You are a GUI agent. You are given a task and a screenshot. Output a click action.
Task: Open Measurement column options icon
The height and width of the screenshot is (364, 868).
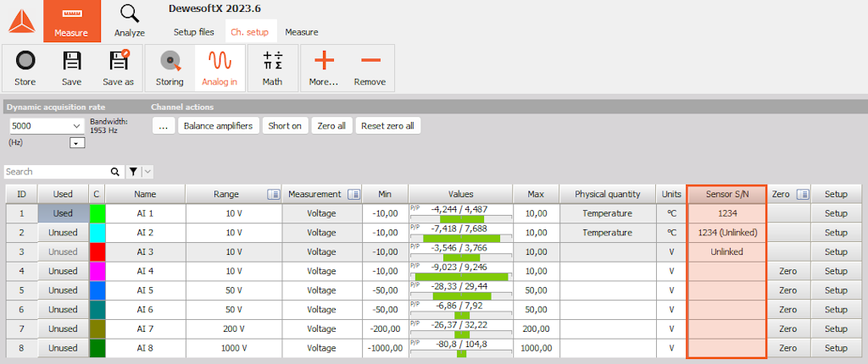click(x=353, y=194)
